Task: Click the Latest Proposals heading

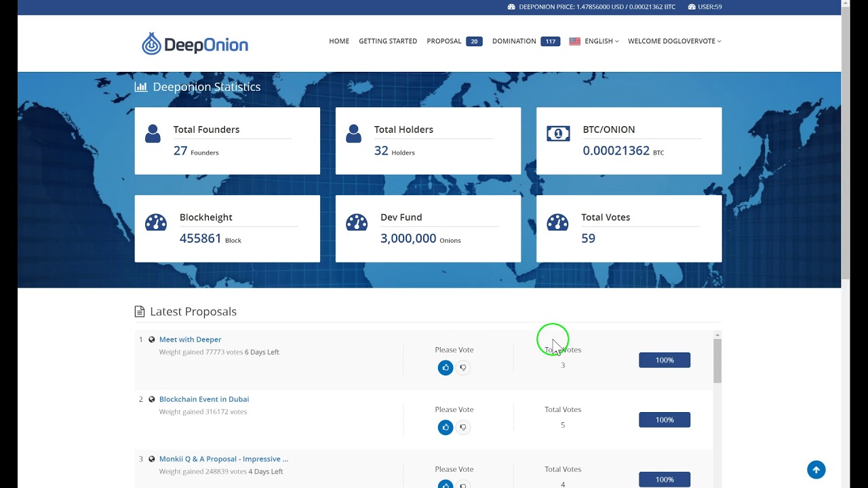Action: click(193, 312)
